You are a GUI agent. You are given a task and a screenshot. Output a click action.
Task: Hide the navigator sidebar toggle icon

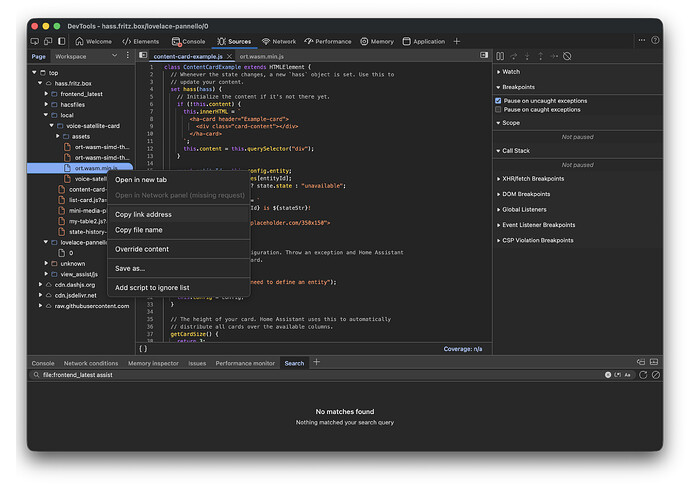143,56
